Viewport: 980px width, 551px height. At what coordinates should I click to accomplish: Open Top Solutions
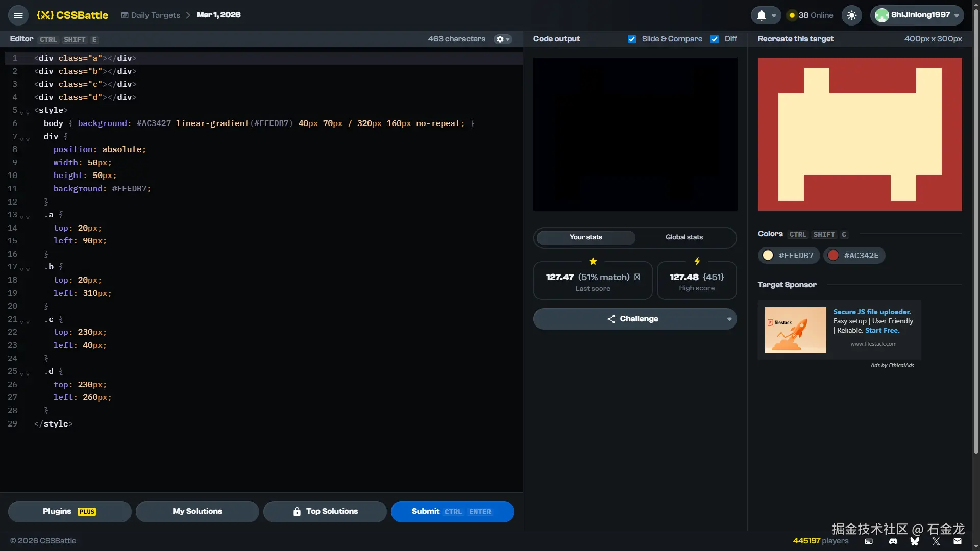point(325,512)
